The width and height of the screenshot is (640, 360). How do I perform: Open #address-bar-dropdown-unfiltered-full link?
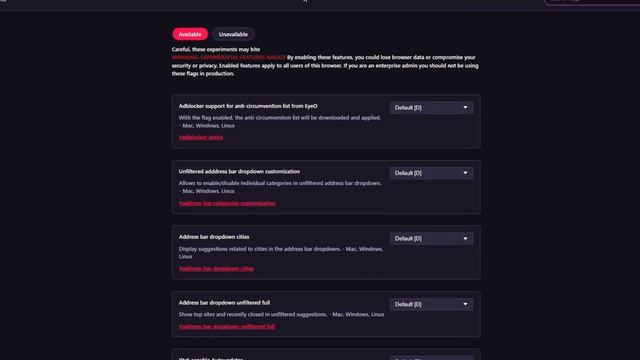pos(227,327)
